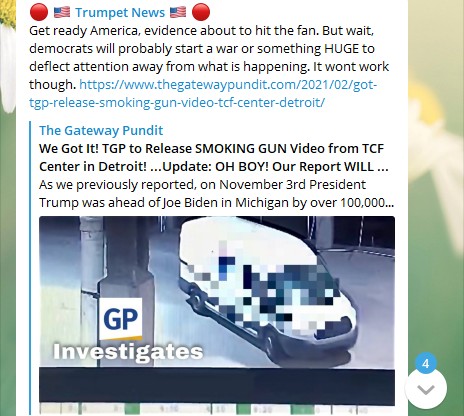Click the red circle emoji after Trumpet News
This screenshot has height=416, width=464.
point(201,12)
